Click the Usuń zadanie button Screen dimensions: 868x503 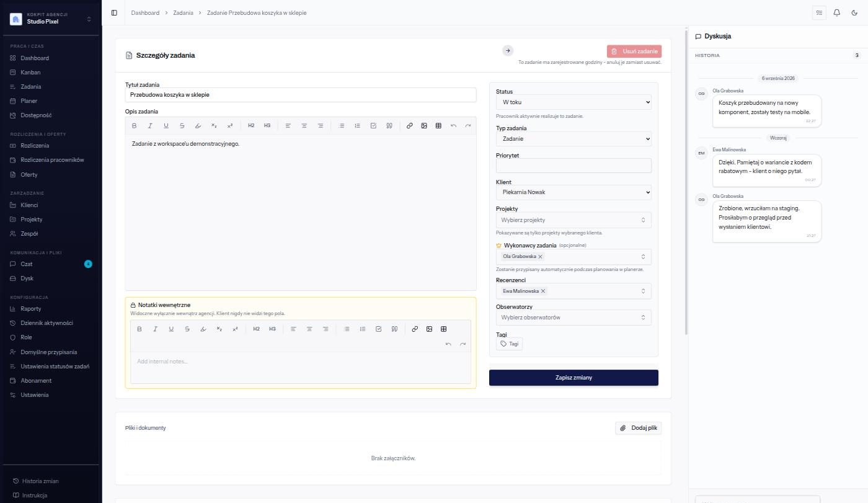click(x=634, y=51)
